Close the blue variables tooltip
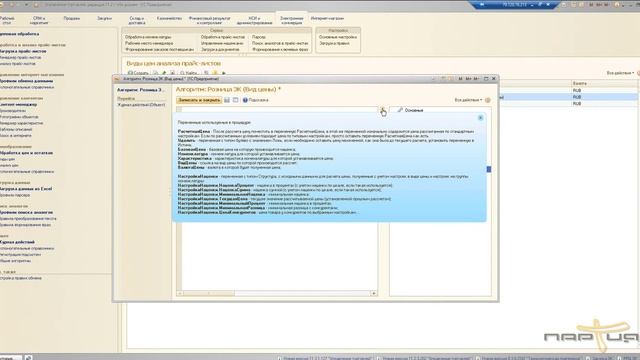 click(480, 118)
